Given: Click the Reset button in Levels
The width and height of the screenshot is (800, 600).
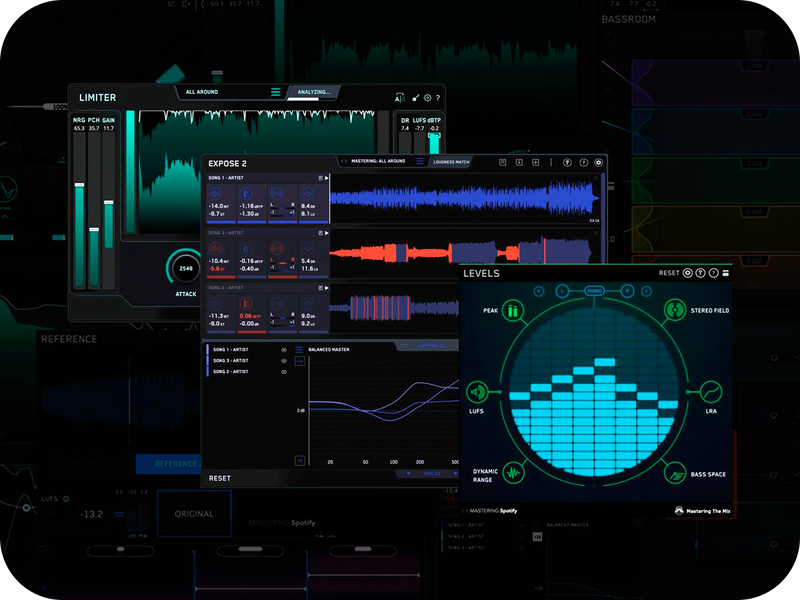Looking at the screenshot, I should pyautogui.click(x=669, y=273).
